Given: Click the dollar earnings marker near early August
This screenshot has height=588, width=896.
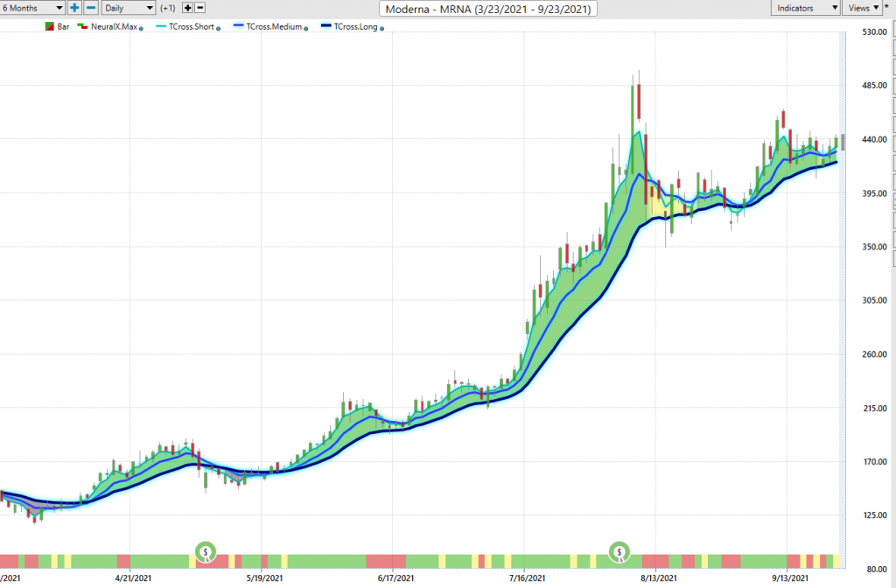Looking at the screenshot, I should [619, 552].
